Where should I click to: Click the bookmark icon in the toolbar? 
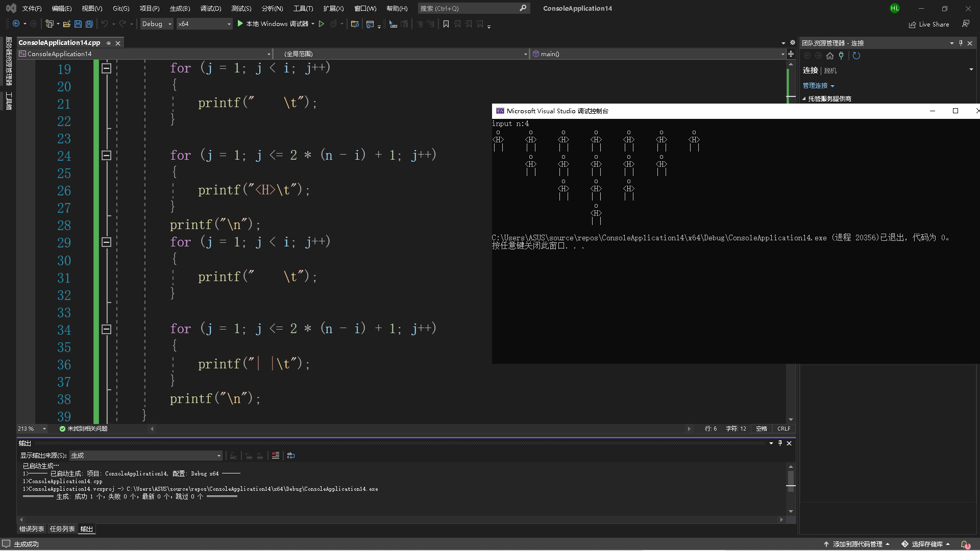(446, 24)
